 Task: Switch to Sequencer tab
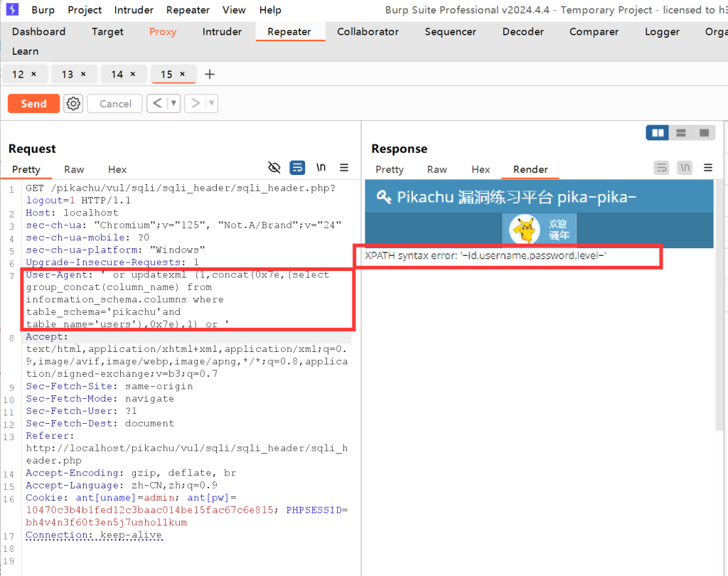(450, 31)
